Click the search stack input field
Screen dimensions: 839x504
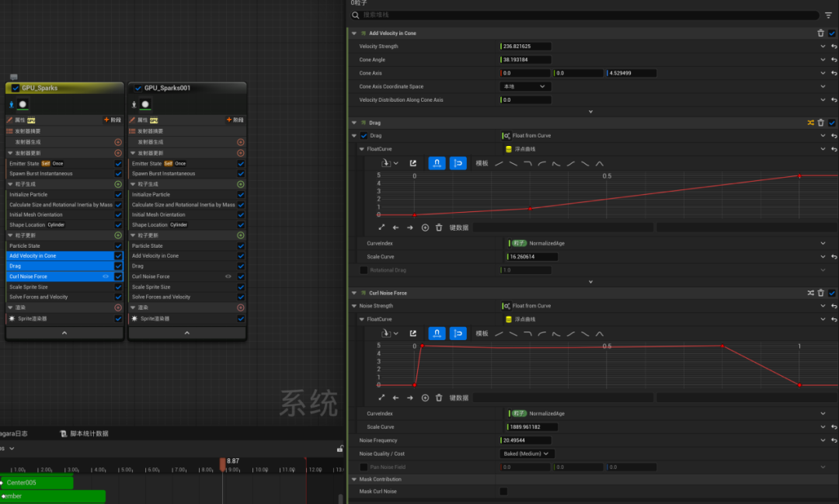[585, 15]
